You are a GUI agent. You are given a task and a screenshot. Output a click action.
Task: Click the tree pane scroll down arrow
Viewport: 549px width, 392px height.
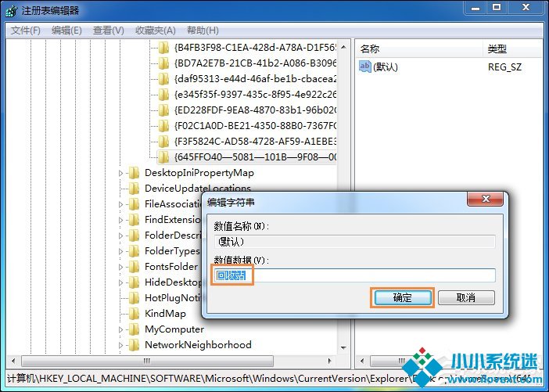[343, 347]
